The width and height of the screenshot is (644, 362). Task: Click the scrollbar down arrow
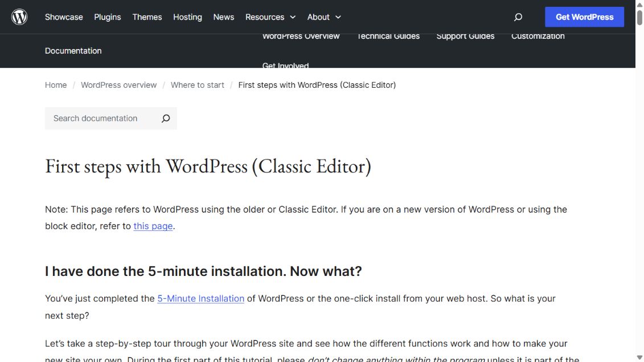(639, 357)
